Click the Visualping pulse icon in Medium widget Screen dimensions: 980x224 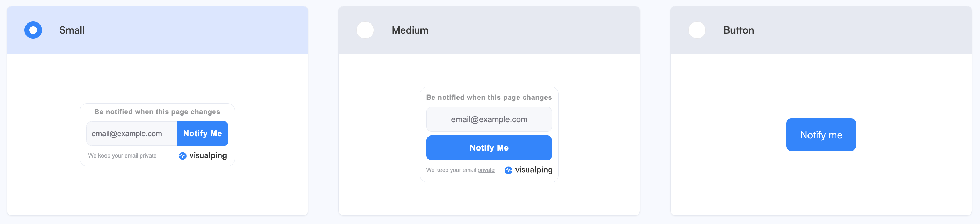tap(508, 170)
